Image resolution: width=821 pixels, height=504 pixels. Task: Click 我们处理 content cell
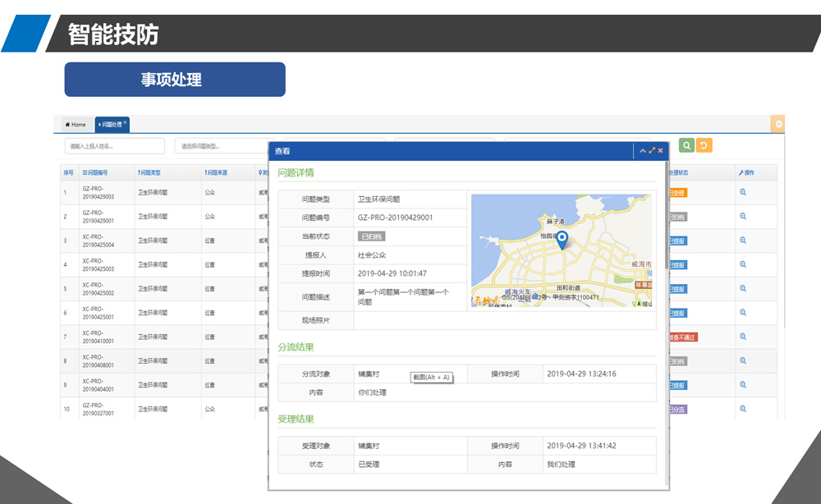click(562, 465)
